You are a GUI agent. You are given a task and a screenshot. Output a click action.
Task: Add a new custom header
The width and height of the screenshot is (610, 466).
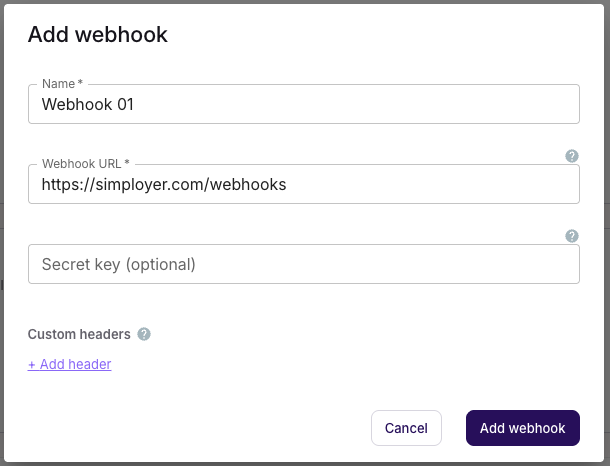tap(69, 364)
